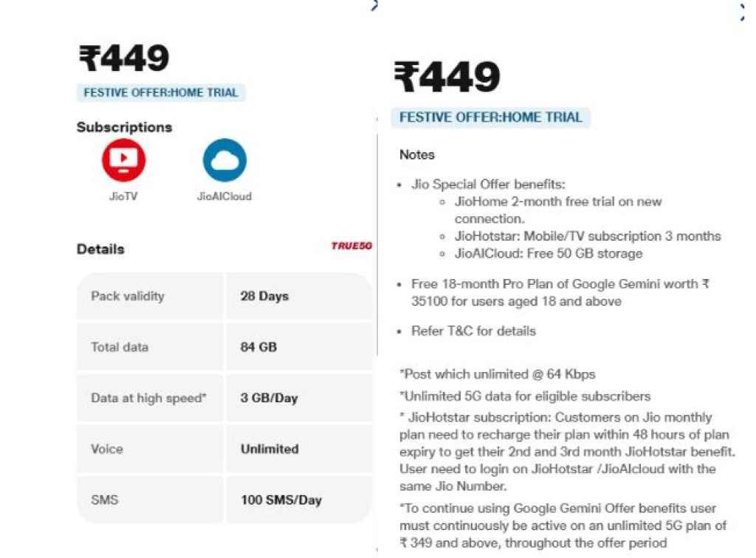The height and width of the screenshot is (558, 756).
Task: Click the left navigation chevron near the top
Action: click(x=374, y=6)
